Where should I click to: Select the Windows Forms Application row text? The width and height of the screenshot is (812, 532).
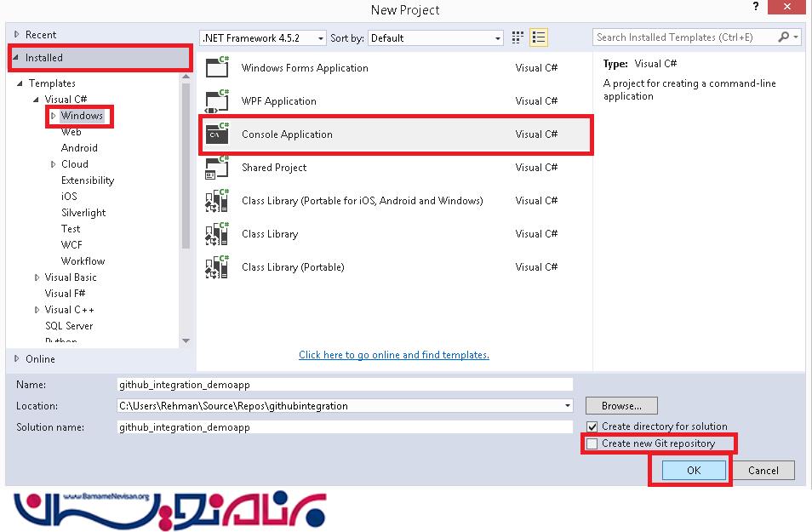click(x=305, y=68)
